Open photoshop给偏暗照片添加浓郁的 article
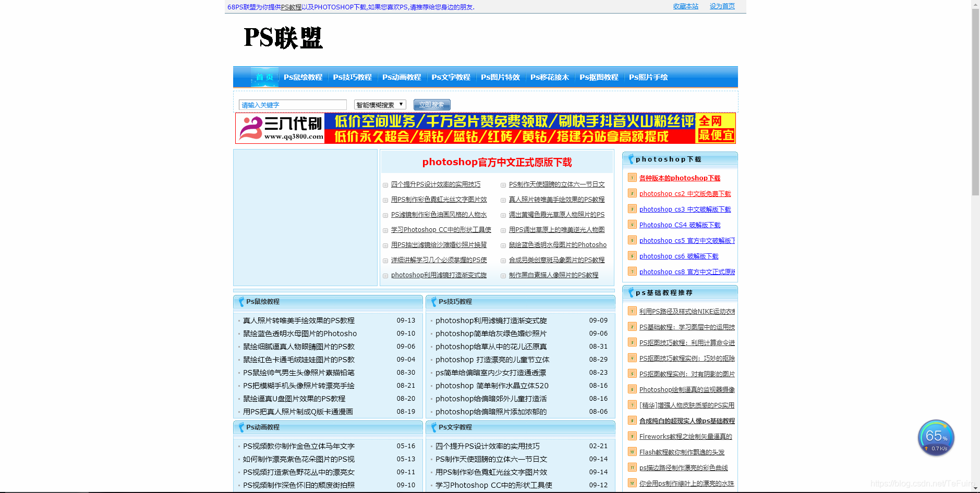 click(x=491, y=412)
